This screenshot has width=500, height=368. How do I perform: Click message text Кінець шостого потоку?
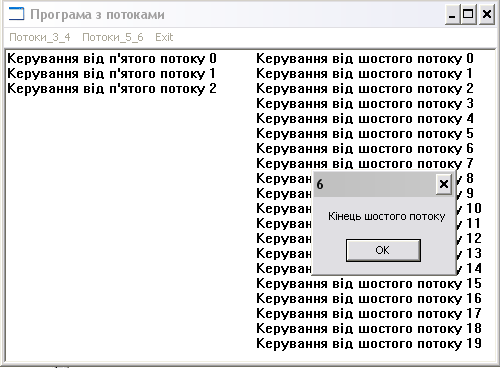[x=386, y=216]
